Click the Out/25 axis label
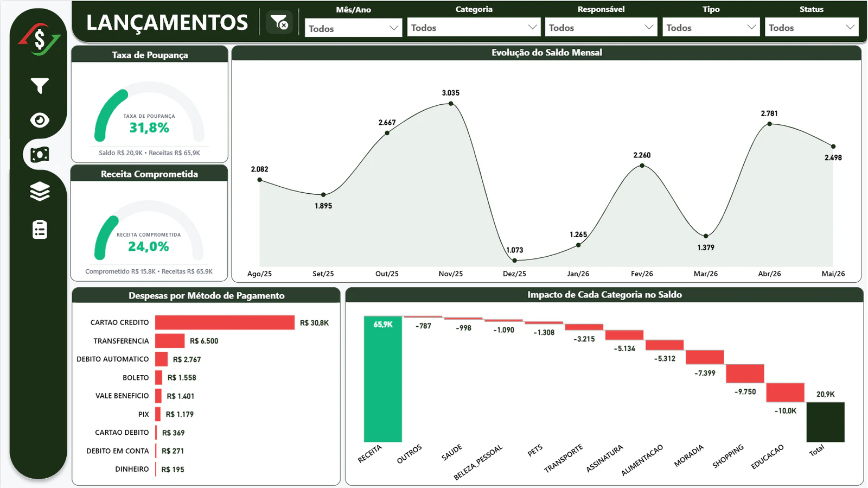 point(387,274)
